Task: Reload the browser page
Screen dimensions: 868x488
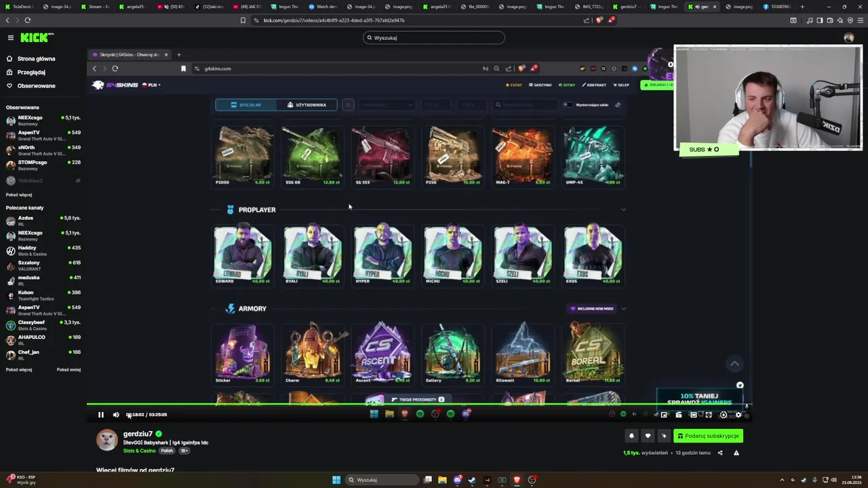Action: point(28,20)
